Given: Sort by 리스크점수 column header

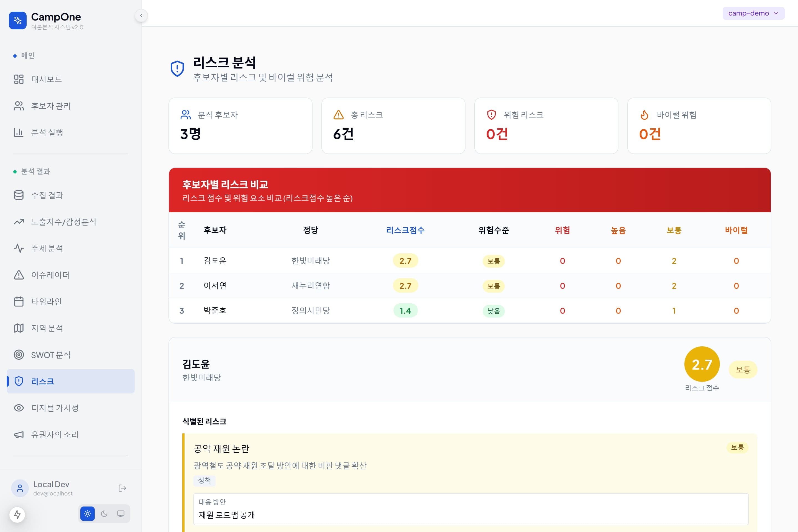Looking at the screenshot, I should pos(405,230).
